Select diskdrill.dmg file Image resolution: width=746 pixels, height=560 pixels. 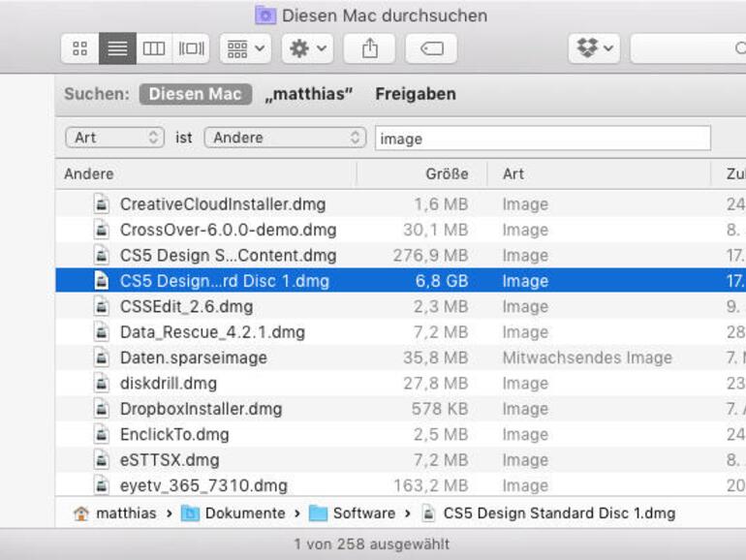[x=169, y=384]
